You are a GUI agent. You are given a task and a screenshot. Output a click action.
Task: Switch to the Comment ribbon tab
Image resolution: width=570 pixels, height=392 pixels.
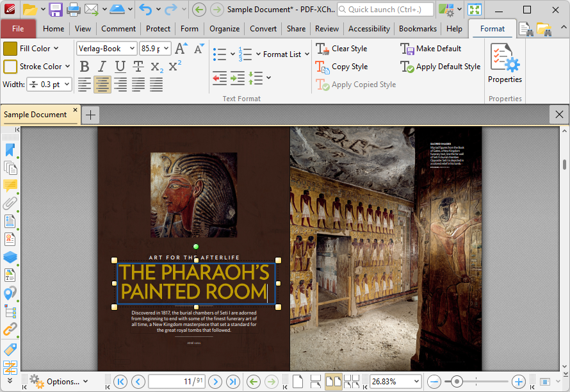(118, 29)
